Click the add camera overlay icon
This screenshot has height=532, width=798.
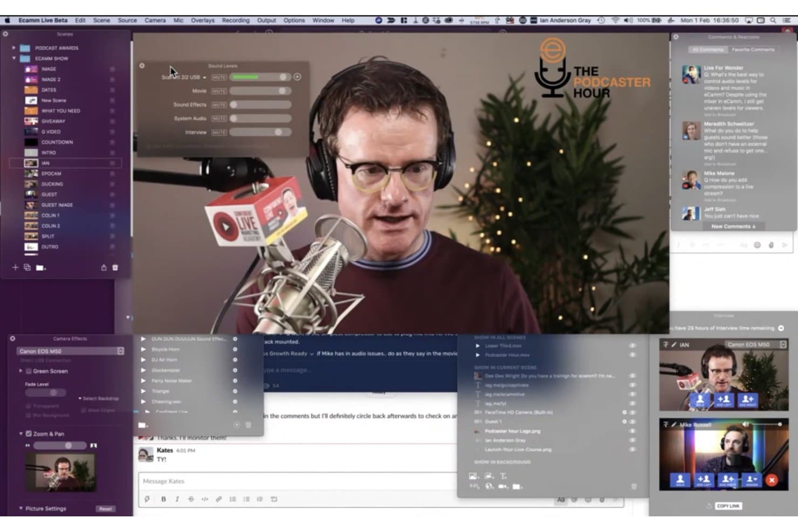pyautogui.click(x=503, y=487)
